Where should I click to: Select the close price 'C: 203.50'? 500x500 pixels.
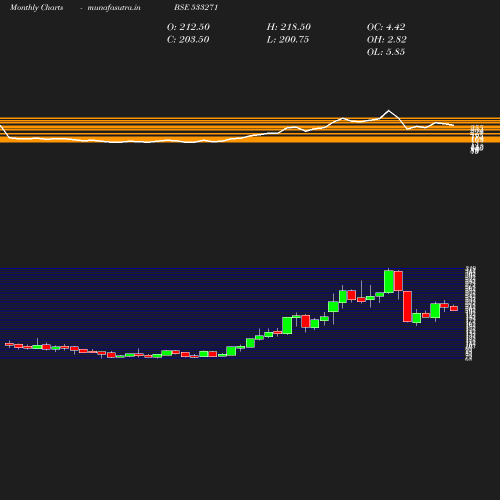[x=188, y=40]
